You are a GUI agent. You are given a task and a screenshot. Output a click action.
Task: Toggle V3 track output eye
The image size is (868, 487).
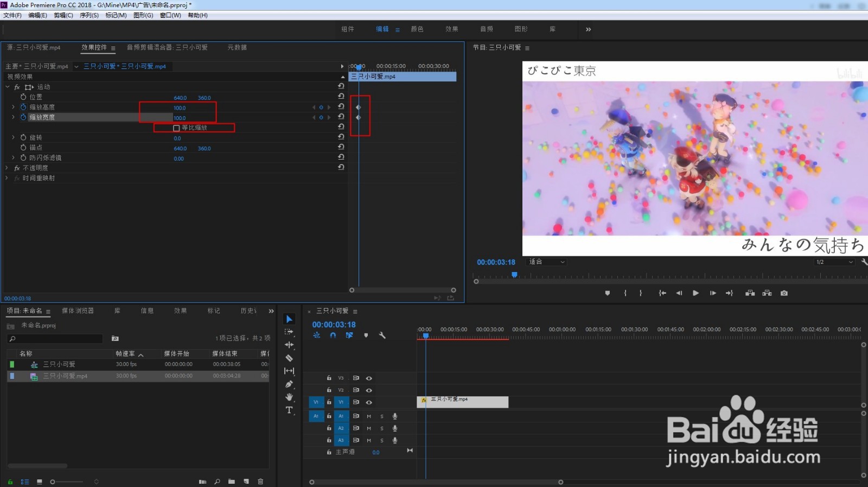coord(369,378)
